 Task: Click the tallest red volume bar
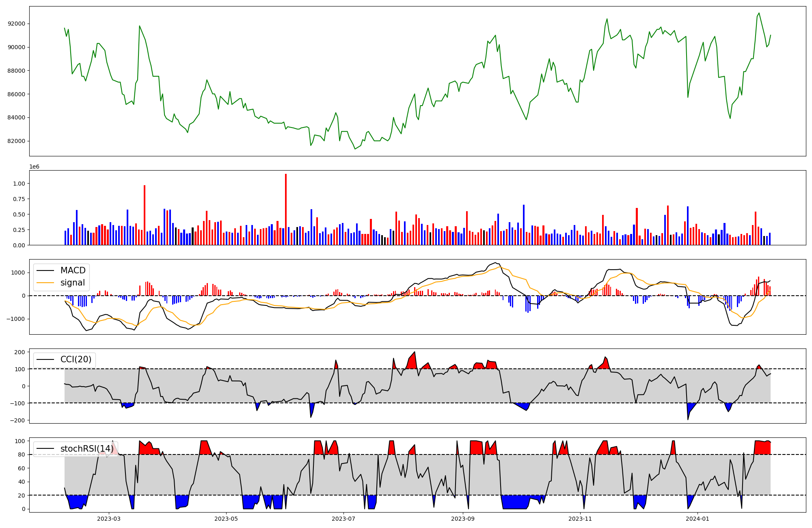tap(286, 209)
